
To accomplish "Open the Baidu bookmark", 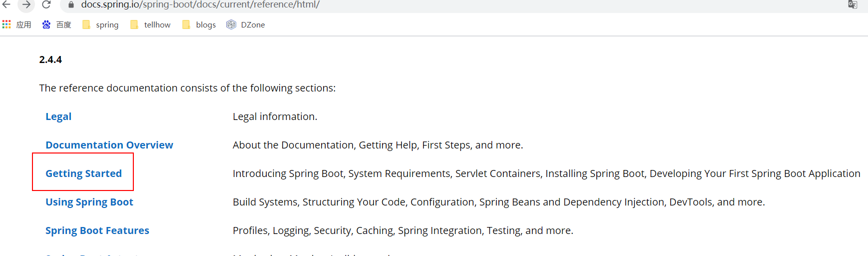I will (x=56, y=24).
